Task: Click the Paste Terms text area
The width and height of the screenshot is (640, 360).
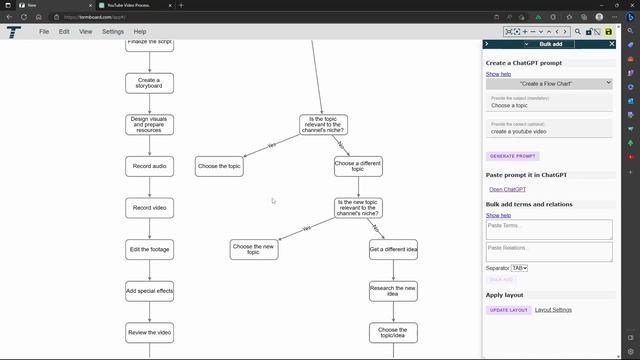Action: click(549, 229)
